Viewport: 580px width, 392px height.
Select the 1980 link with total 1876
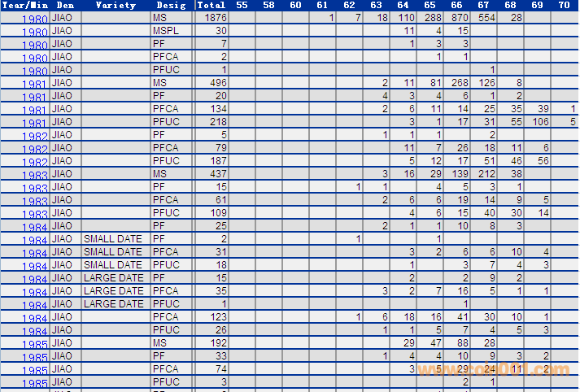[33, 20]
